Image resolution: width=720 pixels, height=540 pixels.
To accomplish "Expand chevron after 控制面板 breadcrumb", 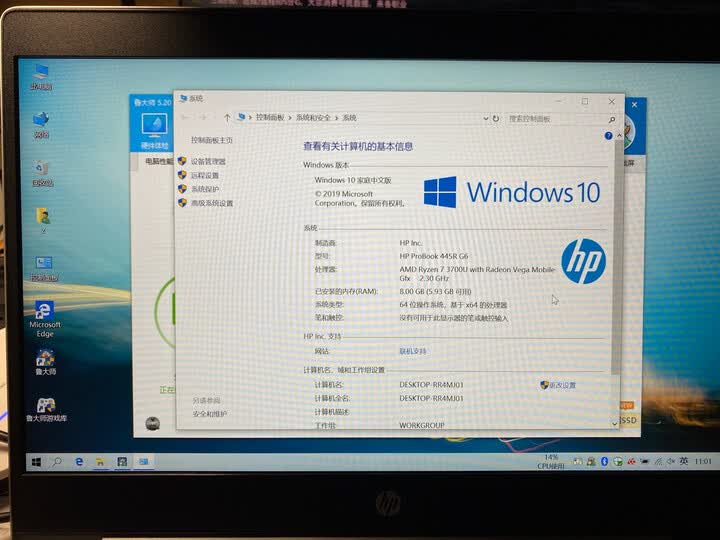I will [290, 118].
